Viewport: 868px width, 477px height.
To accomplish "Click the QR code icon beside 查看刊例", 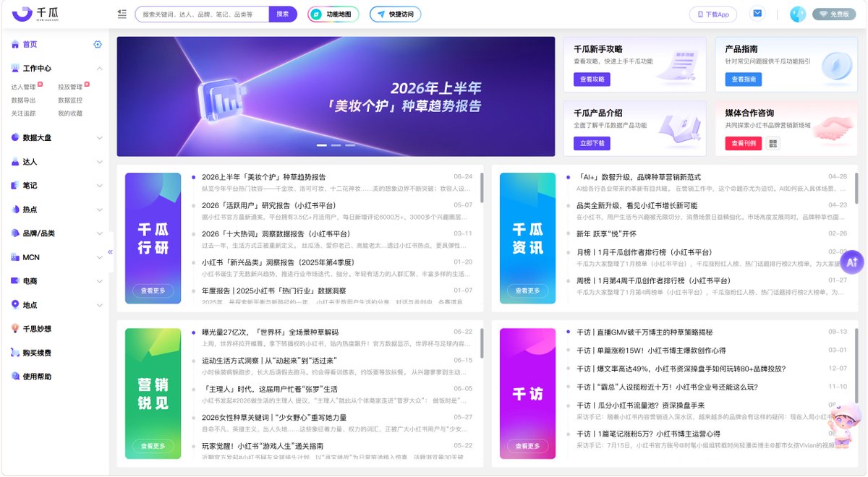I will [x=773, y=143].
